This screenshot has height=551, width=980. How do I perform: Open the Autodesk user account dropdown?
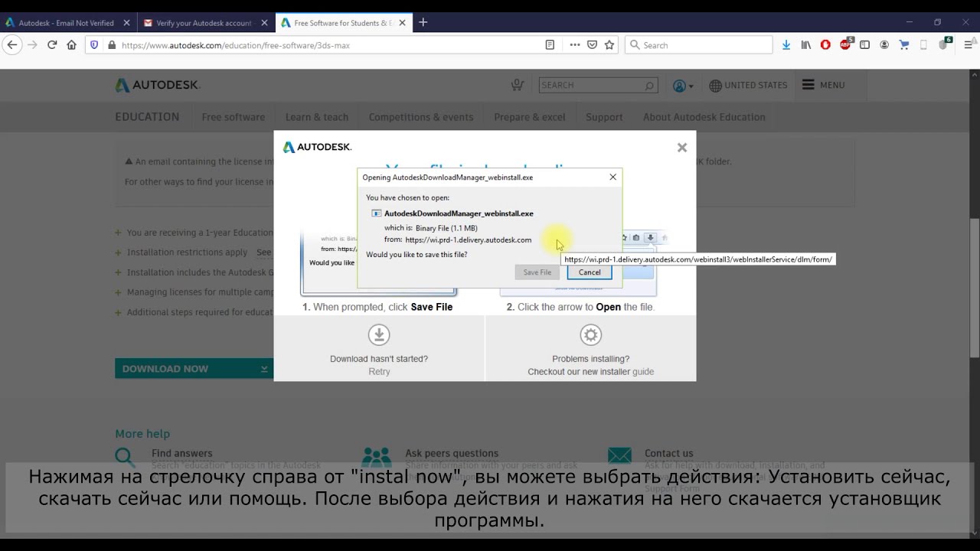[x=683, y=86]
